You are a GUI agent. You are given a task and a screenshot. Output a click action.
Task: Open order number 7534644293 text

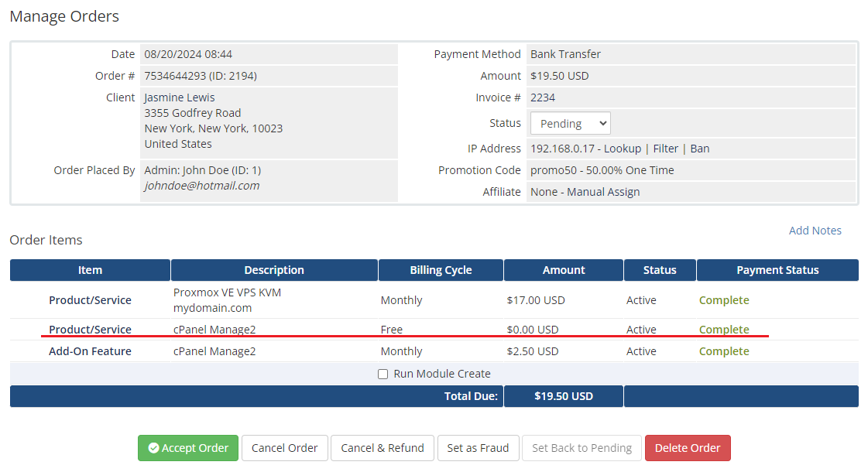pos(201,77)
